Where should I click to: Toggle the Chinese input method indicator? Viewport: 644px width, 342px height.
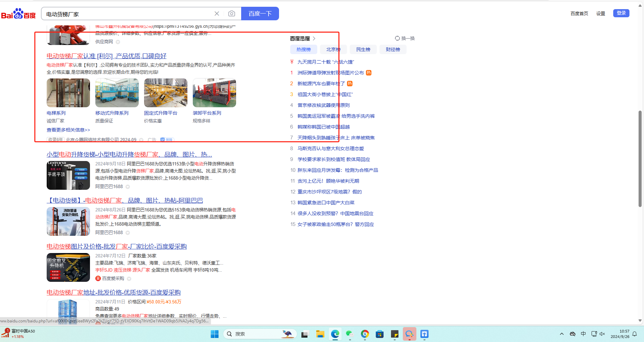pyautogui.click(x=583, y=334)
